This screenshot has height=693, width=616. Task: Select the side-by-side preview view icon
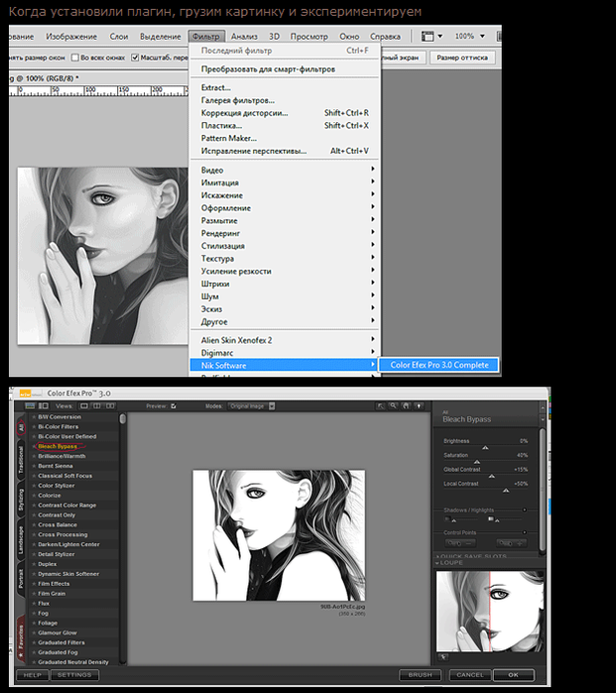point(110,405)
